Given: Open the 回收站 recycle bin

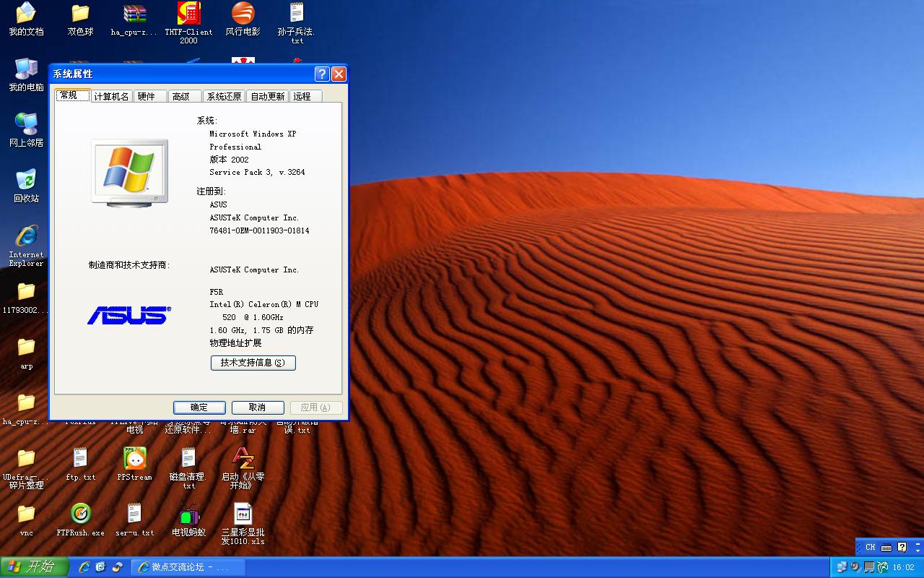Looking at the screenshot, I should tap(26, 186).
